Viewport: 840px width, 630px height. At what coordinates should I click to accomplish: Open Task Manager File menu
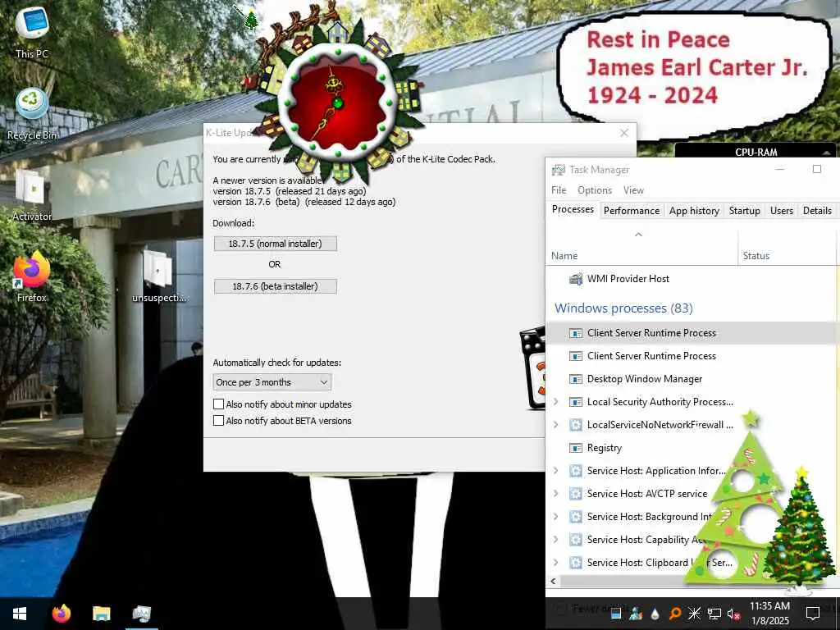559,190
